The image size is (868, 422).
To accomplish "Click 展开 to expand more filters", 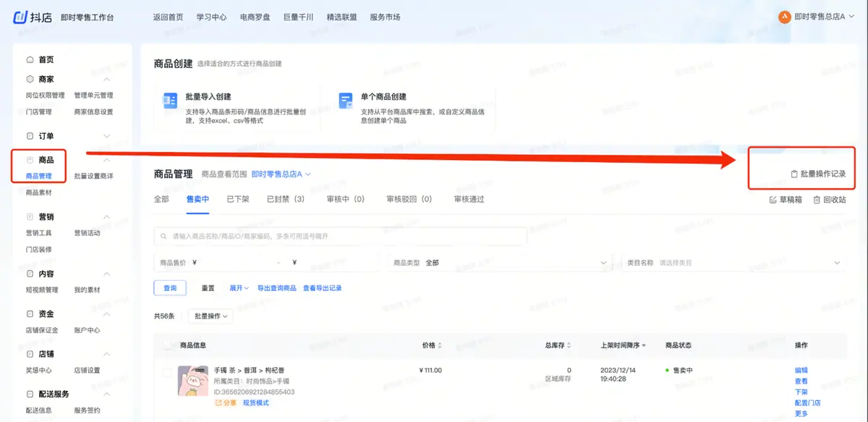I will click(x=239, y=288).
